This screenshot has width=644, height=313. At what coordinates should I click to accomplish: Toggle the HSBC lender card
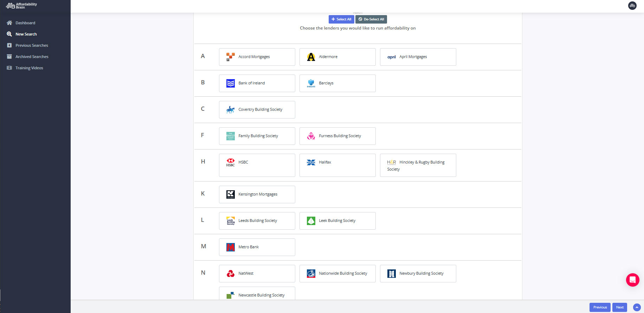[x=257, y=165]
